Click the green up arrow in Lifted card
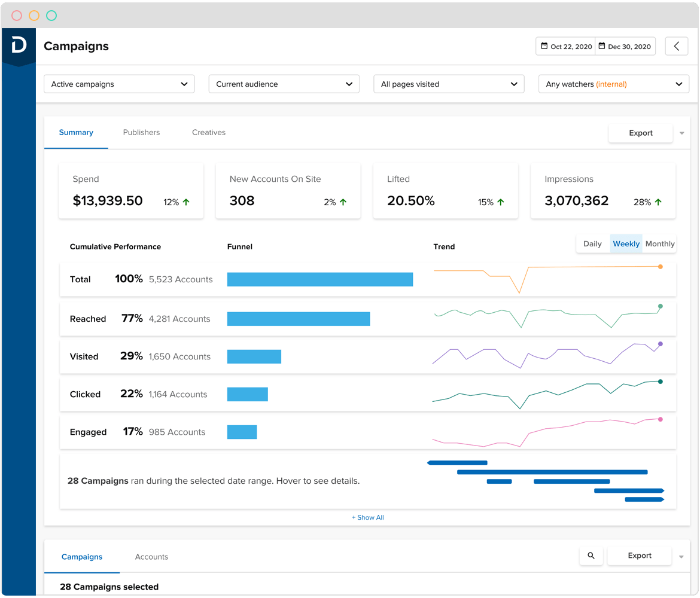700x598 pixels. tap(500, 202)
